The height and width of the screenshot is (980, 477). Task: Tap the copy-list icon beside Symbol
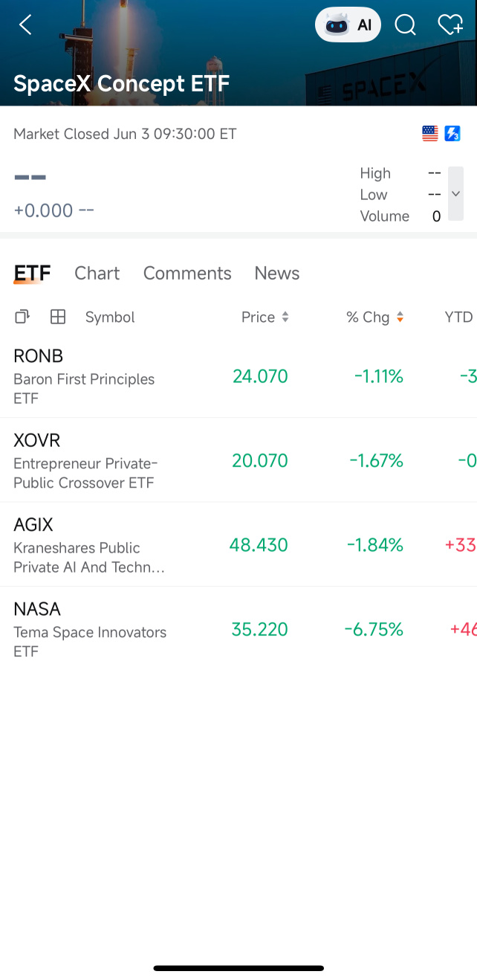tap(22, 317)
